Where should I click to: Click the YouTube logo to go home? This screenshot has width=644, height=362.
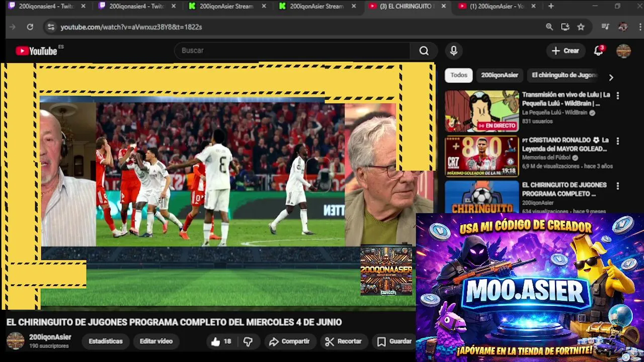(36, 51)
